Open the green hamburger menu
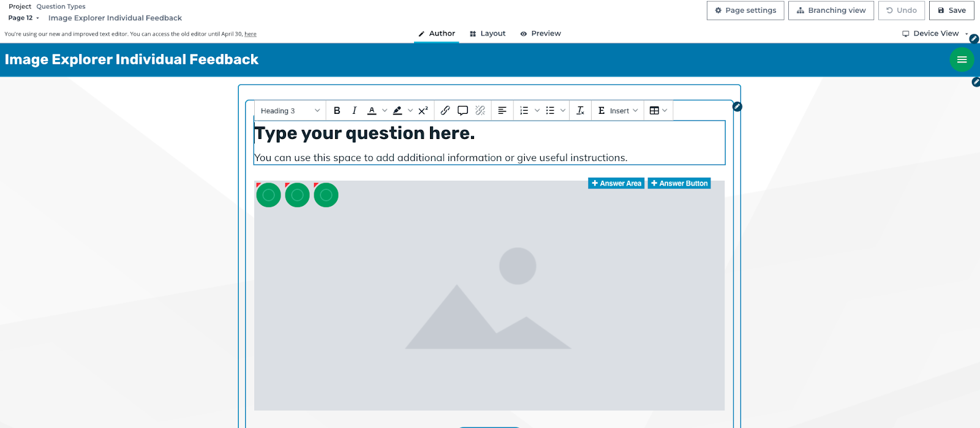The height and width of the screenshot is (428, 980). [x=962, y=59]
